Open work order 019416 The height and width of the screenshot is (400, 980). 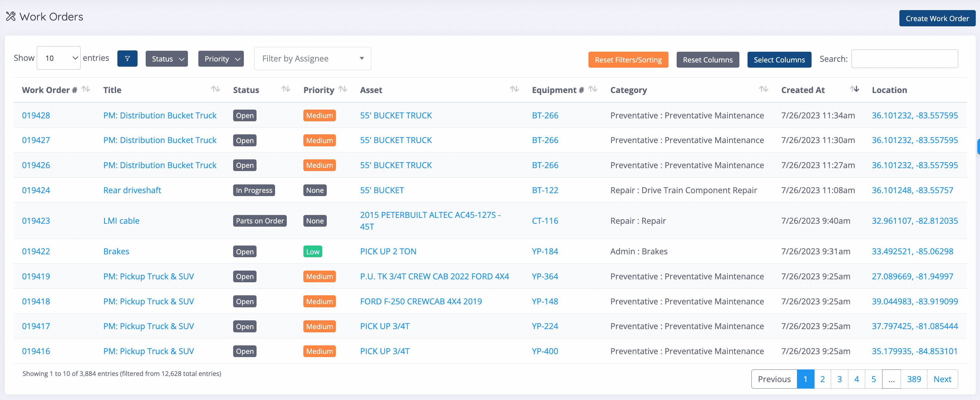(x=36, y=351)
